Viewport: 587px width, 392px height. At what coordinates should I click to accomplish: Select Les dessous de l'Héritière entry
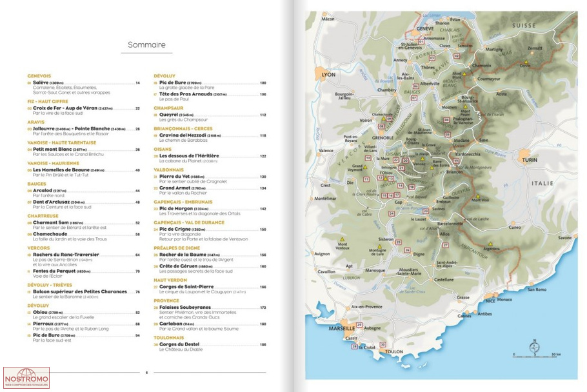point(210,158)
